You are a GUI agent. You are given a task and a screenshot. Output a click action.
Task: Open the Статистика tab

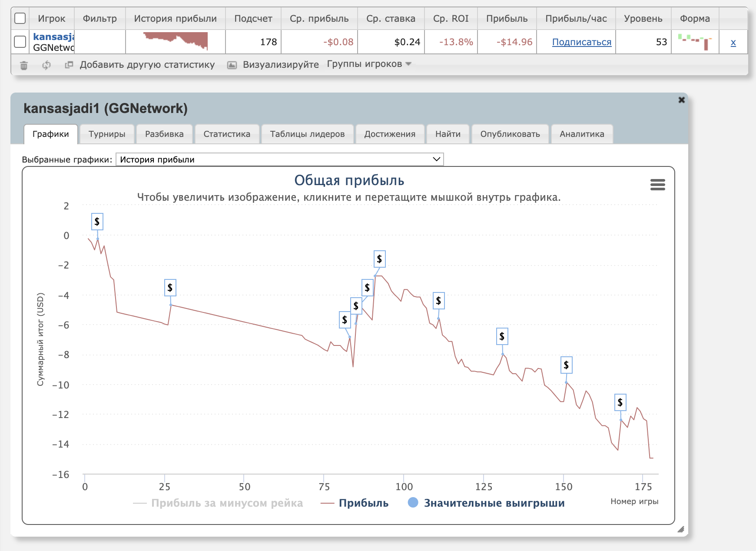pos(227,134)
